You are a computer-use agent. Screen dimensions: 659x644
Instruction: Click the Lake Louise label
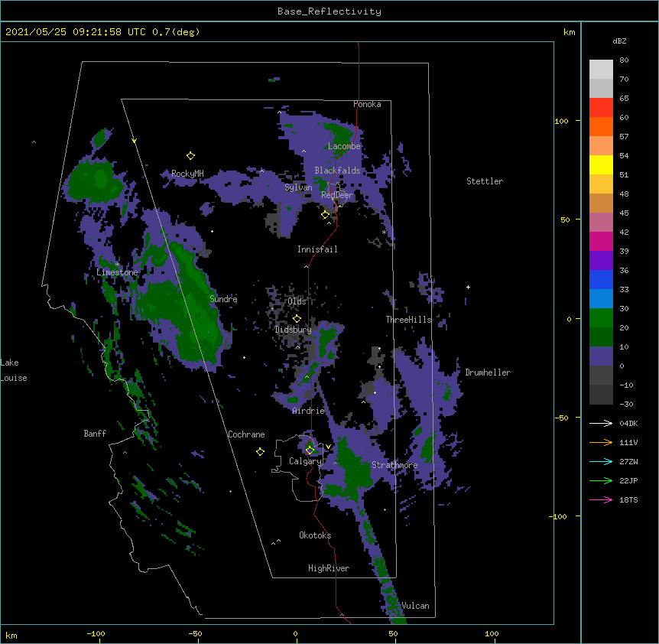point(14,370)
